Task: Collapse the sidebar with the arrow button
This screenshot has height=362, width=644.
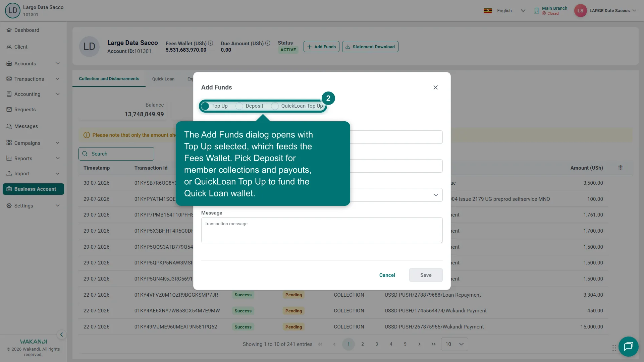Action: [61, 335]
